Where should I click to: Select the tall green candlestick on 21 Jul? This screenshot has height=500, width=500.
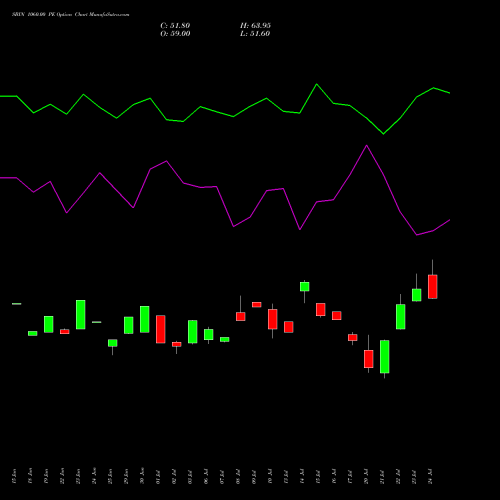click(x=384, y=356)
